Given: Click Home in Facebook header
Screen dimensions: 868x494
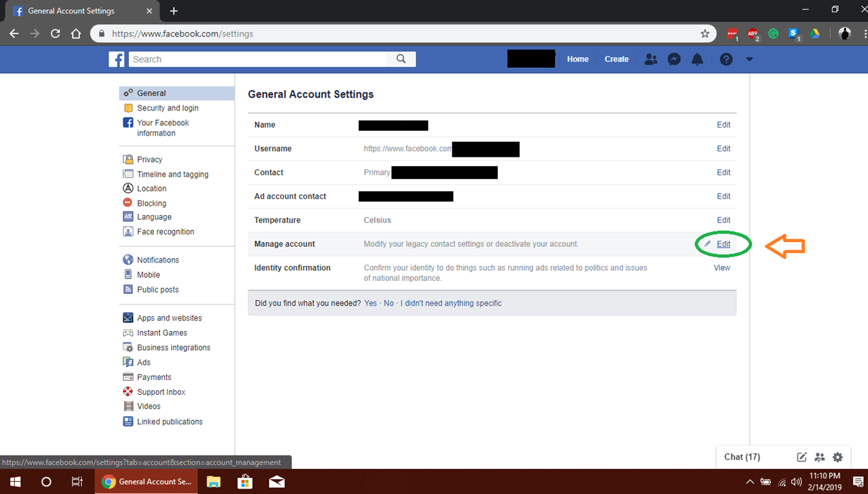Looking at the screenshot, I should point(578,59).
